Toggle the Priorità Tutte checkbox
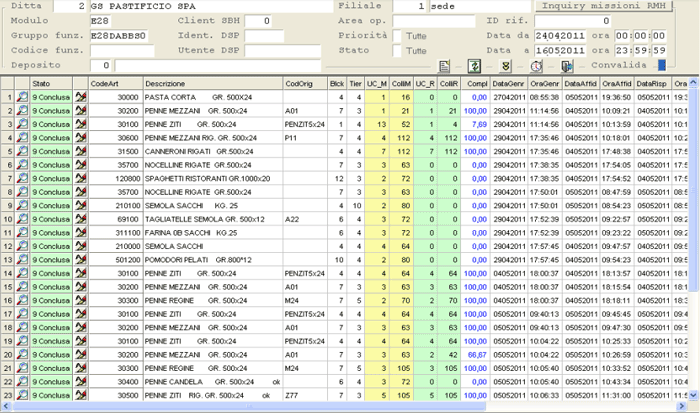 [x=396, y=36]
